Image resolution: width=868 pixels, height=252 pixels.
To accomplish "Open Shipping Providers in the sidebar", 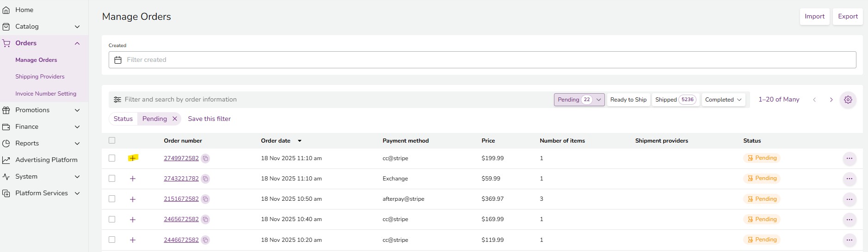I will coord(40,77).
